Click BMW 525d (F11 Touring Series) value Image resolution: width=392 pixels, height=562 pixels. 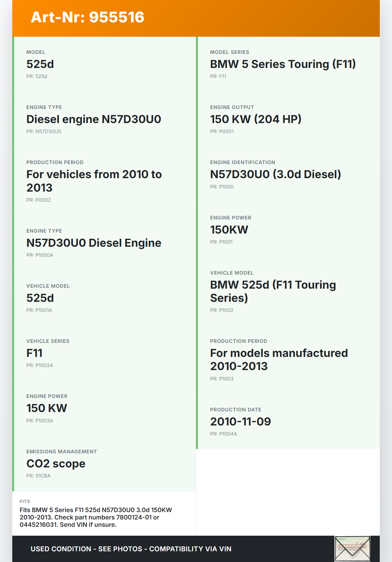(x=273, y=291)
